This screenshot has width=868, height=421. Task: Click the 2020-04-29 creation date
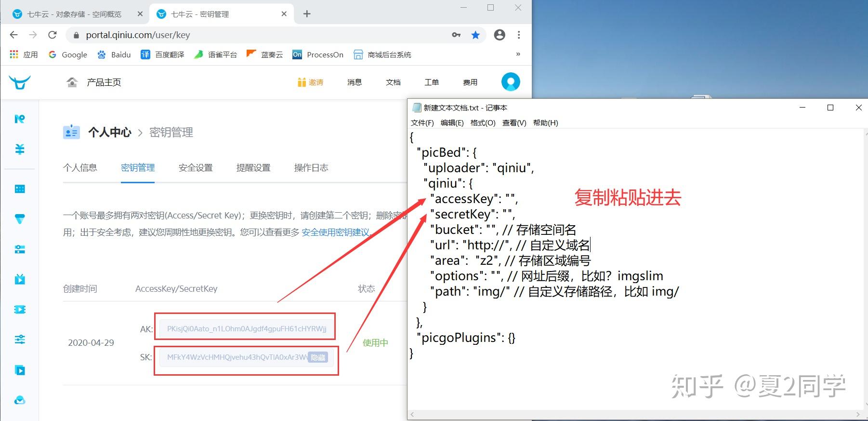[91, 343]
